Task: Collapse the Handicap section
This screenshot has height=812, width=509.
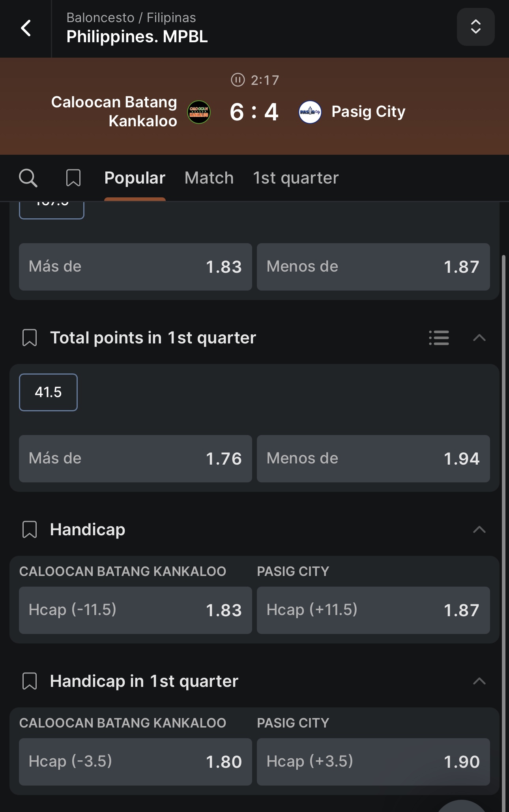Action: point(479,530)
